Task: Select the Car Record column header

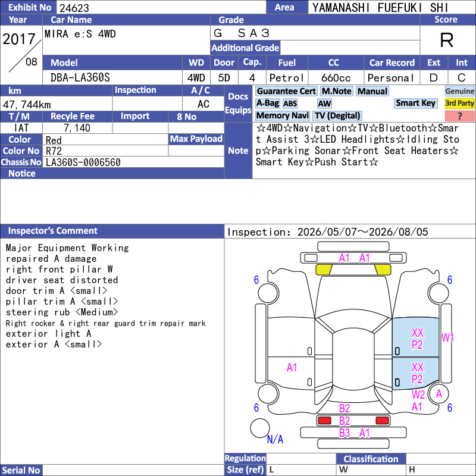Action: point(392,62)
